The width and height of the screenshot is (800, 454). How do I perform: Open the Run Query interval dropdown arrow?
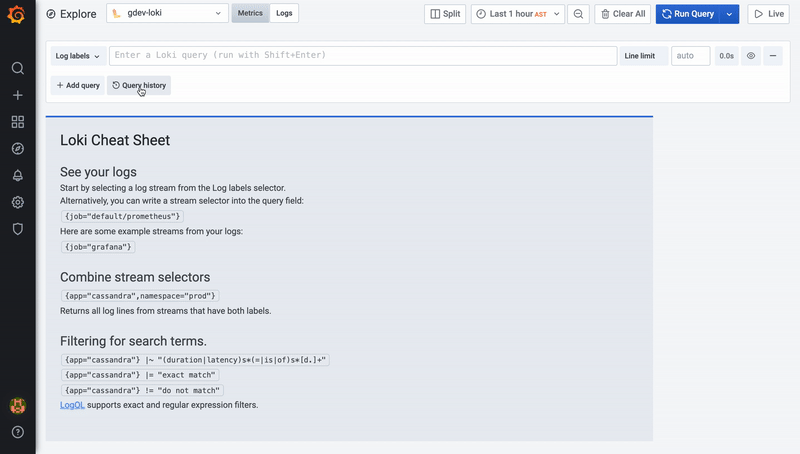pos(730,14)
